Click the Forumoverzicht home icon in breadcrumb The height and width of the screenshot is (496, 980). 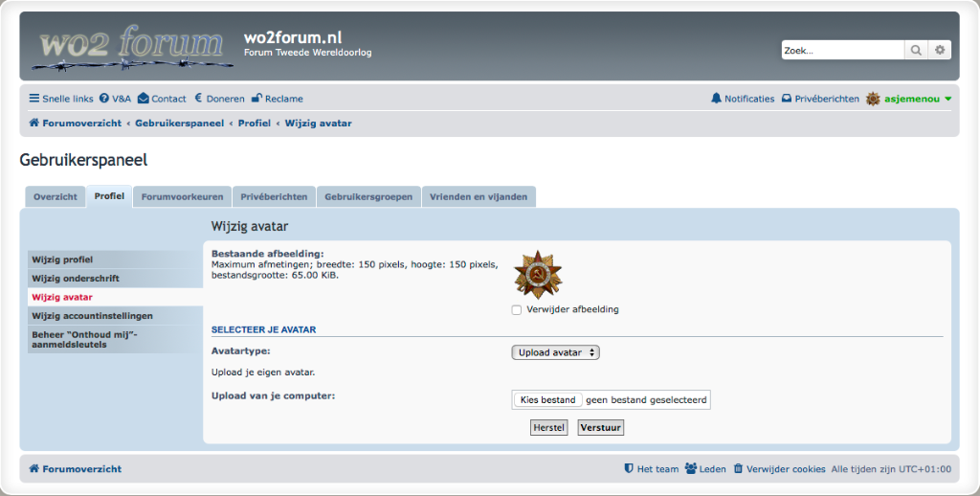[x=34, y=124]
